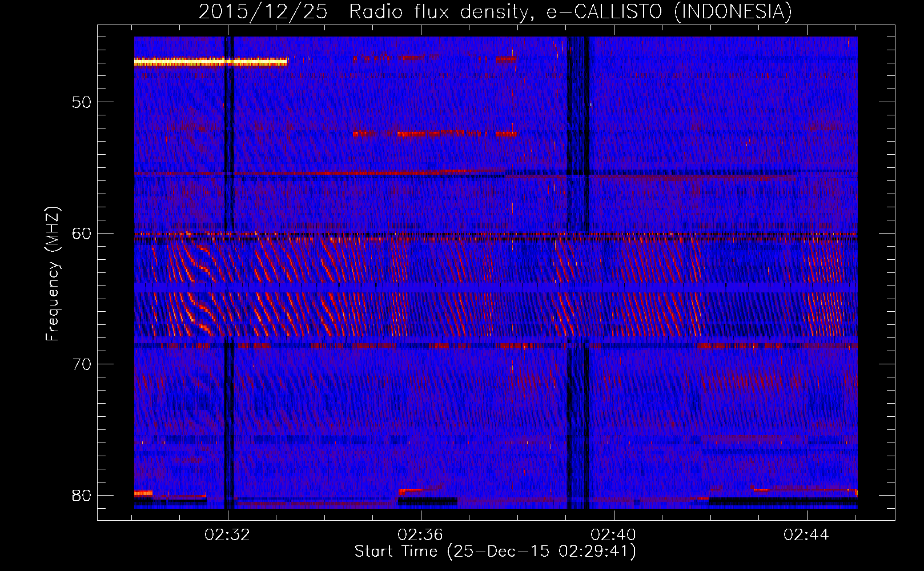Screen dimensions: 924x571
Task: Click the 50 MHz tick label
Action: pos(82,102)
